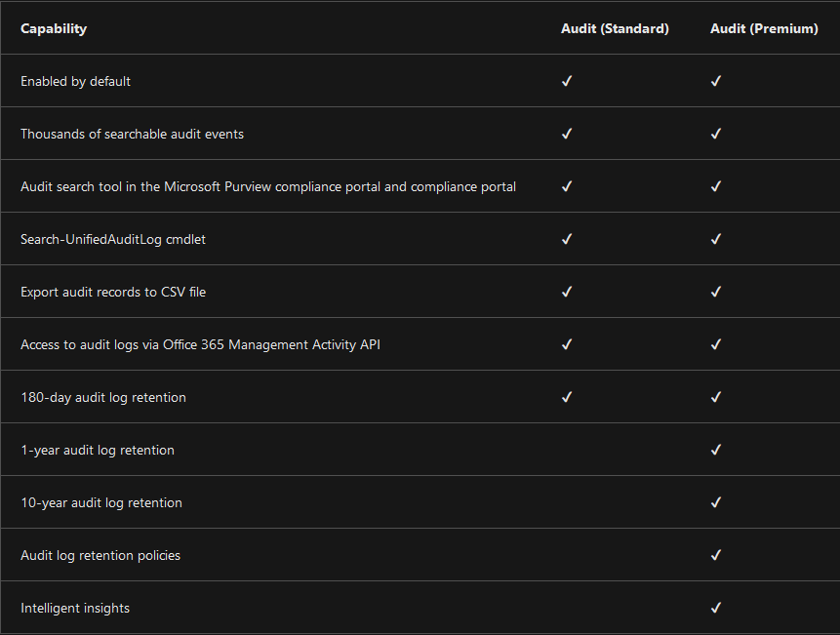The width and height of the screenshot is (840, 635).
Task: Click the Audit (Premium) checkmark for Intelligent insights
Action: tap(716, 608)
